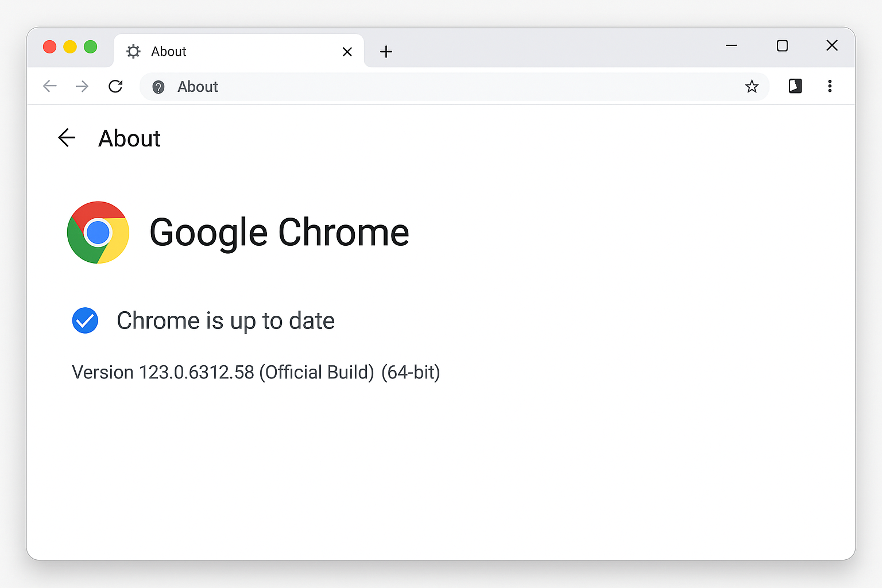The width and height of the screenshot is (882, 588).
Task: Click the back arrow beside the About heading
Action: coord(67,138)
